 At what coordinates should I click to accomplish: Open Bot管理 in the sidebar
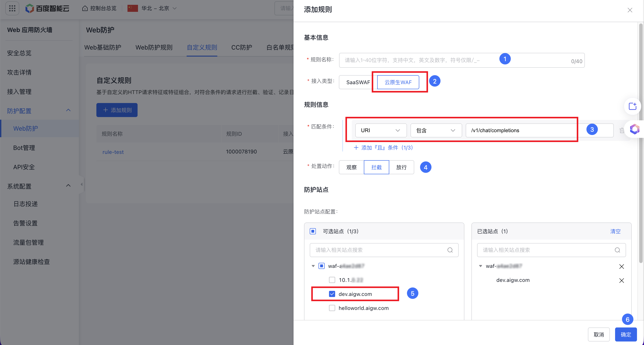click(x=24, y=148)
